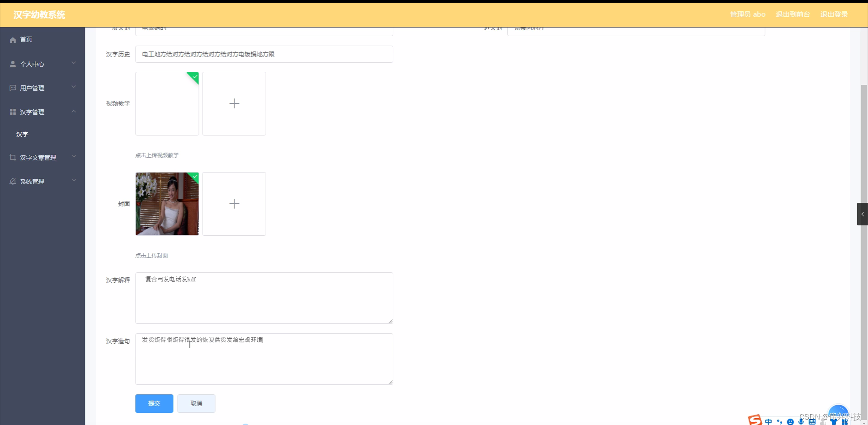Screen dimensions: 868x425
Task: Click the 取消 cancel button
Action: (x=196, y=403)
